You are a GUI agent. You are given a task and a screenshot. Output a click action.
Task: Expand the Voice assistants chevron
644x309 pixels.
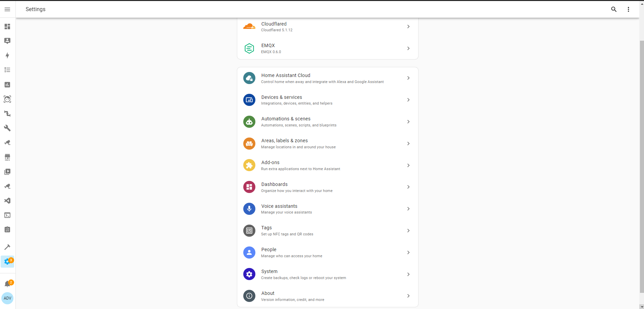408,209
